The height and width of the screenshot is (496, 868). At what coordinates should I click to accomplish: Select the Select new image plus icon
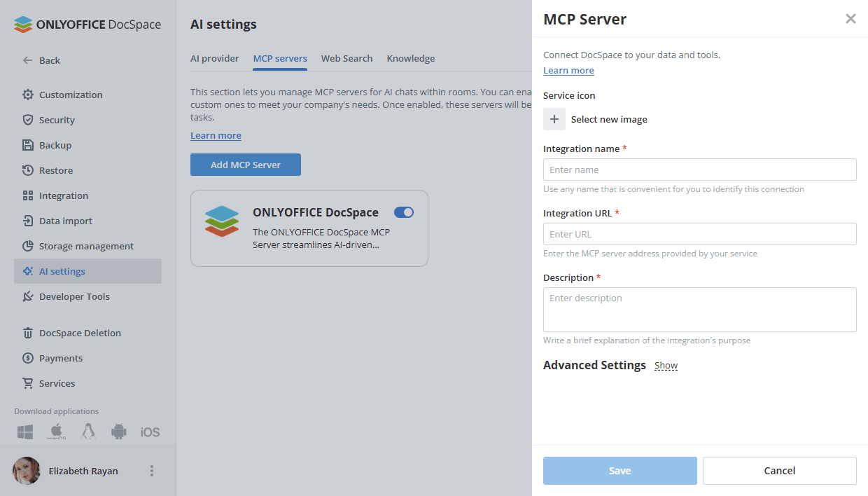pos(554,119)
